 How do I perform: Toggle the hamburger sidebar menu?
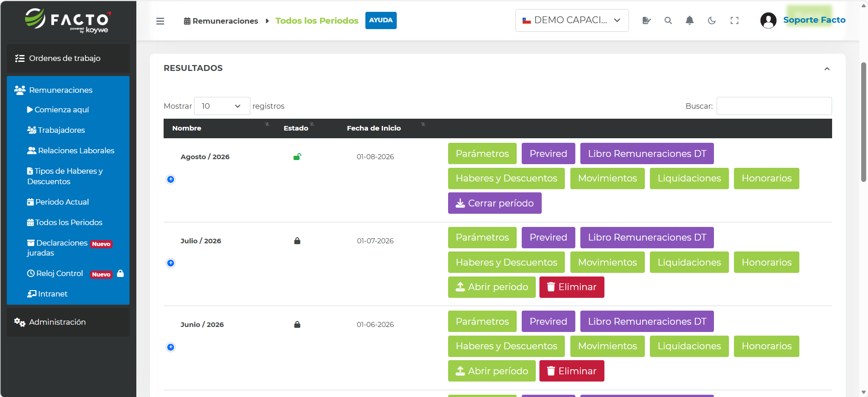(160, 21)
